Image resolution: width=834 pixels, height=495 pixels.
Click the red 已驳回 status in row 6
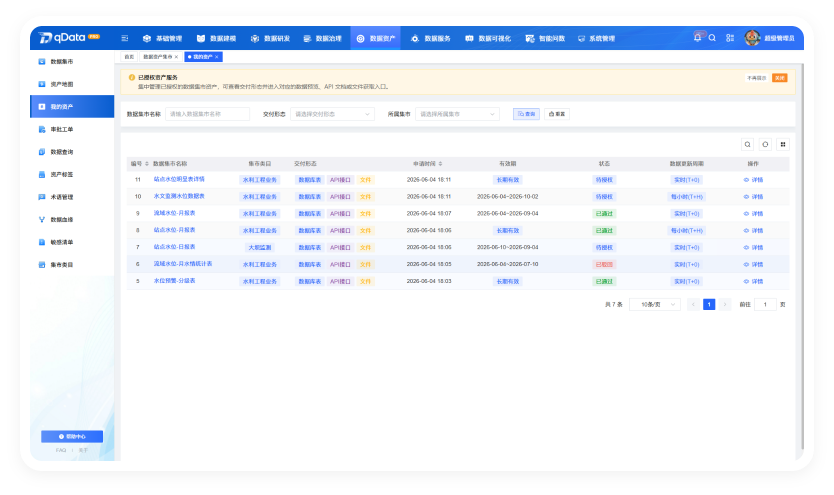pos(604,264)
